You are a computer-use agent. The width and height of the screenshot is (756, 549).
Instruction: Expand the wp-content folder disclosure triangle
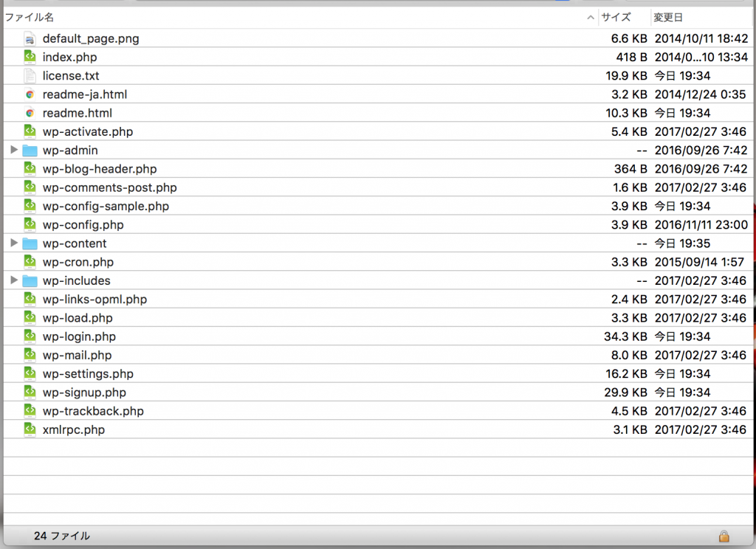click(x=13, y=244)
